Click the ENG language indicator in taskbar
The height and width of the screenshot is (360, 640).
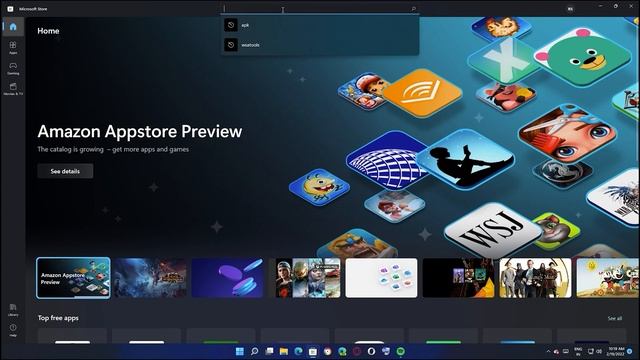(x=578, y=351)
